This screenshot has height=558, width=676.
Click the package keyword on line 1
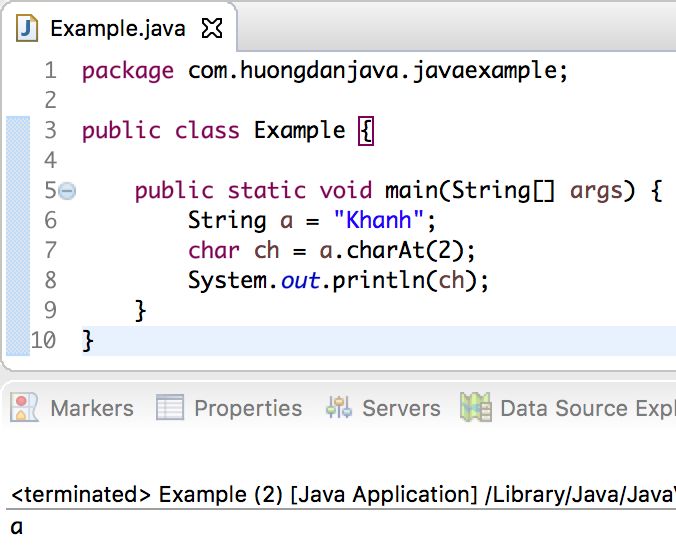coord(128,72)
